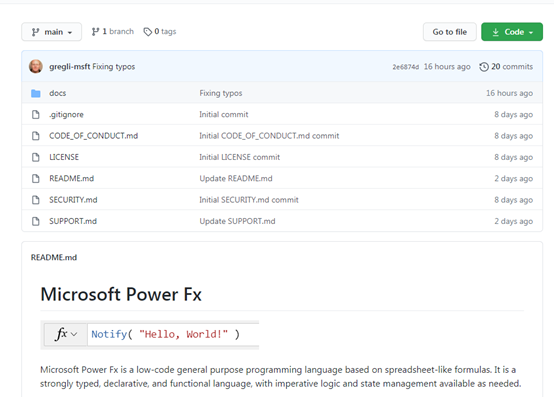Image resolution: width=554 pixels, height=397 pixels.
Task: Click 8 days ago timestamp for .gitignore
Action: (513, 114)
